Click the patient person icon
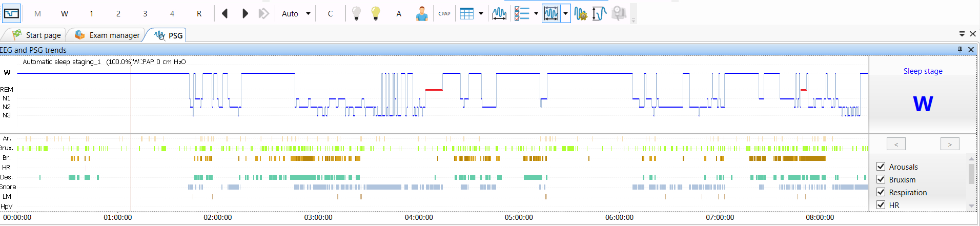This screenshot has width=980, height=226. point(422,13)
